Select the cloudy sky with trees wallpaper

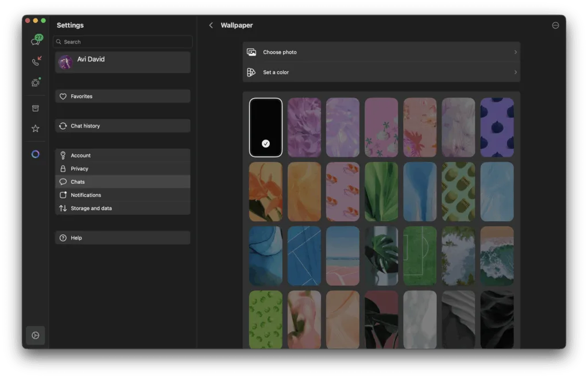click(x=458, y=256)
